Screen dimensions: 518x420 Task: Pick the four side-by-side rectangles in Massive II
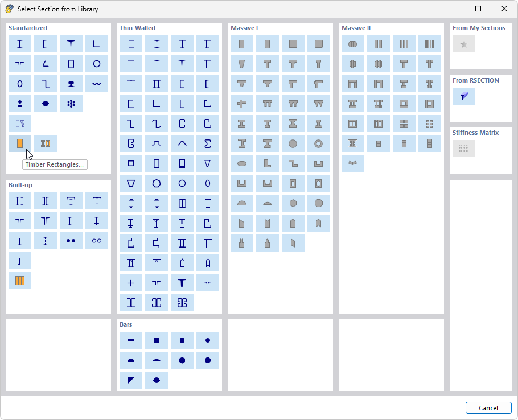(430, 44)
